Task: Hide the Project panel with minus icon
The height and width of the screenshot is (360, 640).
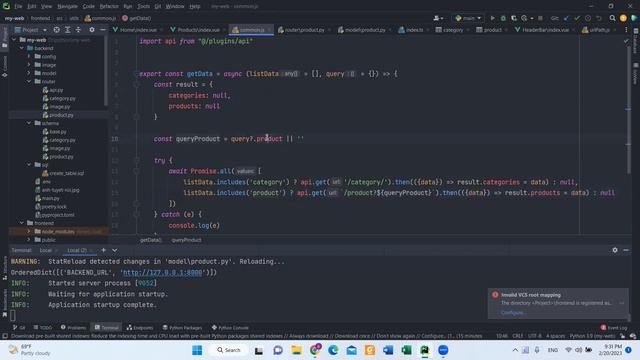Action: pyautogui.click(x=102, y=30)
